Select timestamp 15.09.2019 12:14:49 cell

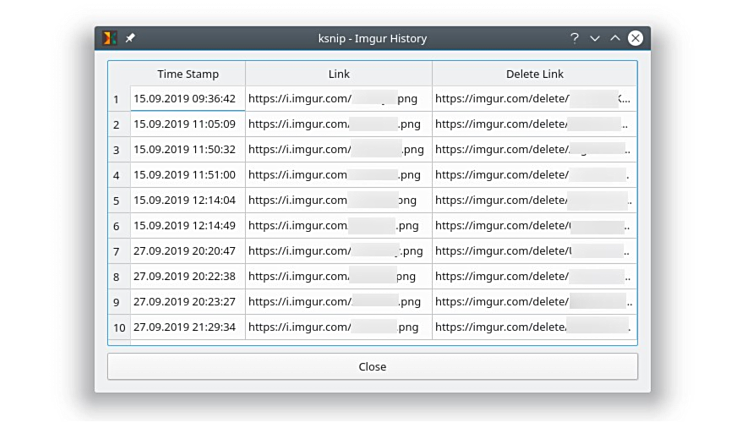point(187,226)
